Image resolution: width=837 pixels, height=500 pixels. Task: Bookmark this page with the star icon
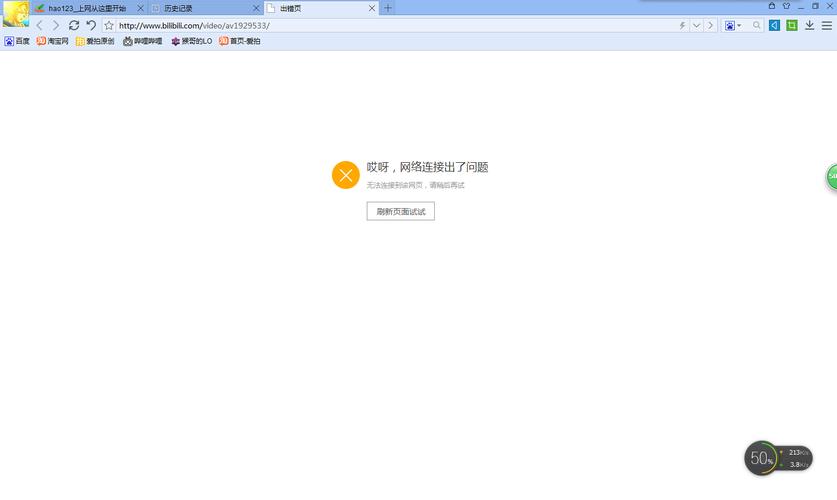point(109,25)
